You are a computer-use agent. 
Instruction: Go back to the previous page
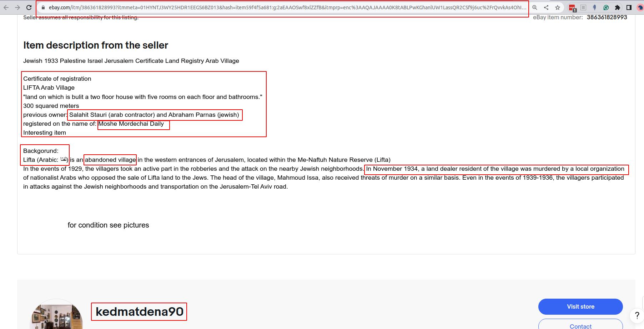[x=6, y=8]
